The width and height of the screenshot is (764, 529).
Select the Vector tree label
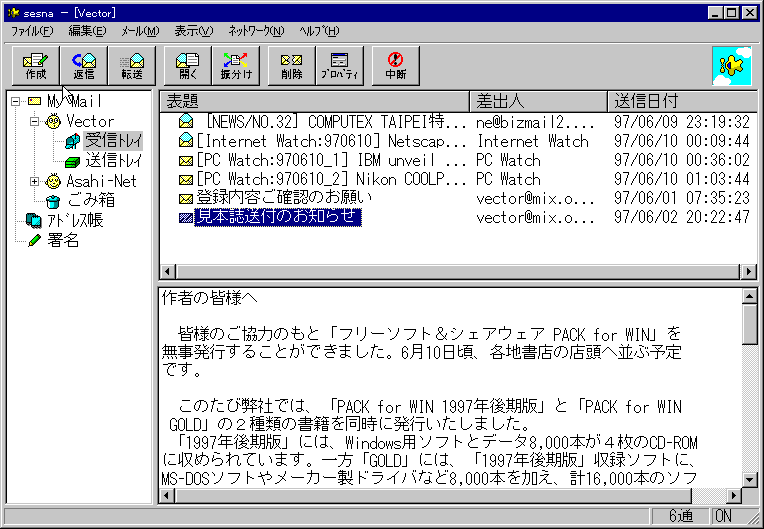pyautogui.click(x=90, y=121)
